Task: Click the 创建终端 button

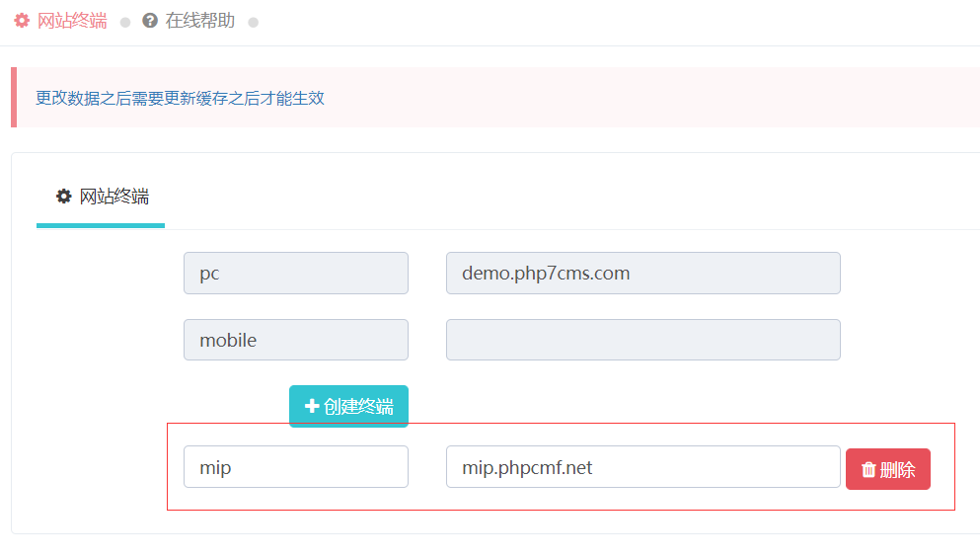Action: pyautogui.click(x=348, y=407)
